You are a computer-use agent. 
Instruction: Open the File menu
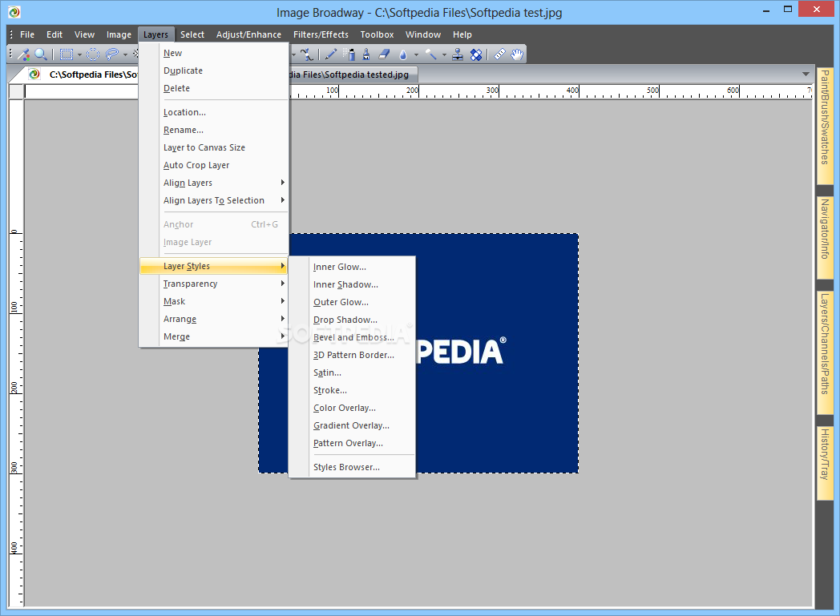(x=26, y=34)
